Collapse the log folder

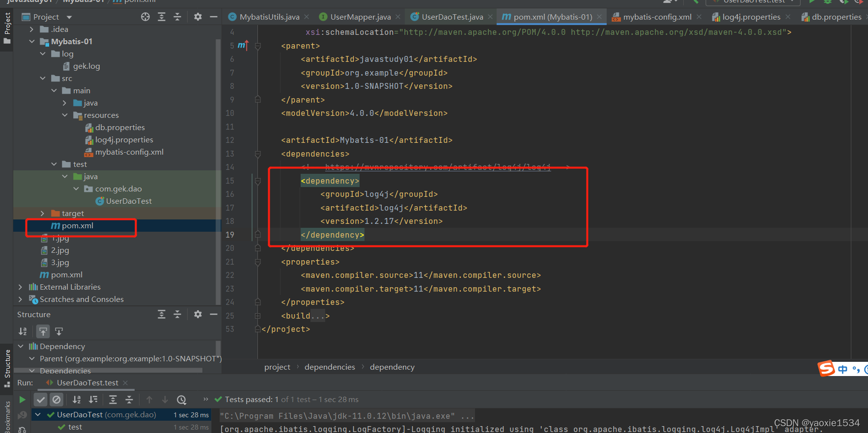coord(43,54)
